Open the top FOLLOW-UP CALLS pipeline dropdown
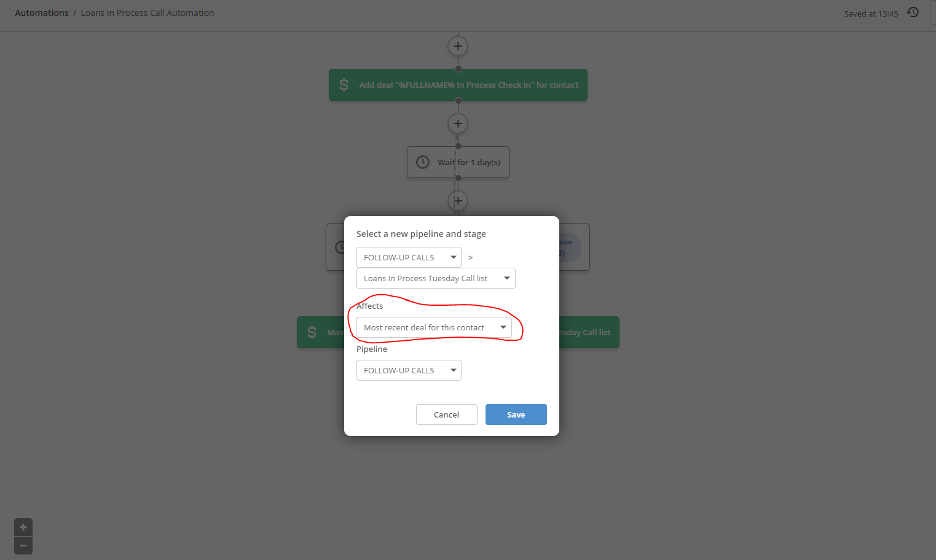The image size is (936, 560). click(x=409, y=257)
